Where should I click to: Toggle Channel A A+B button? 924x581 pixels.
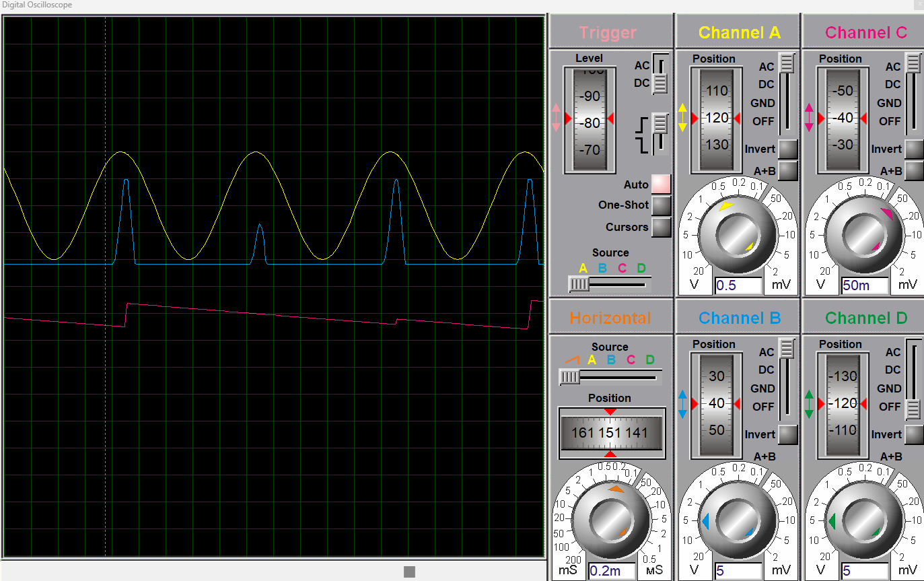click(x=788, y=171)
